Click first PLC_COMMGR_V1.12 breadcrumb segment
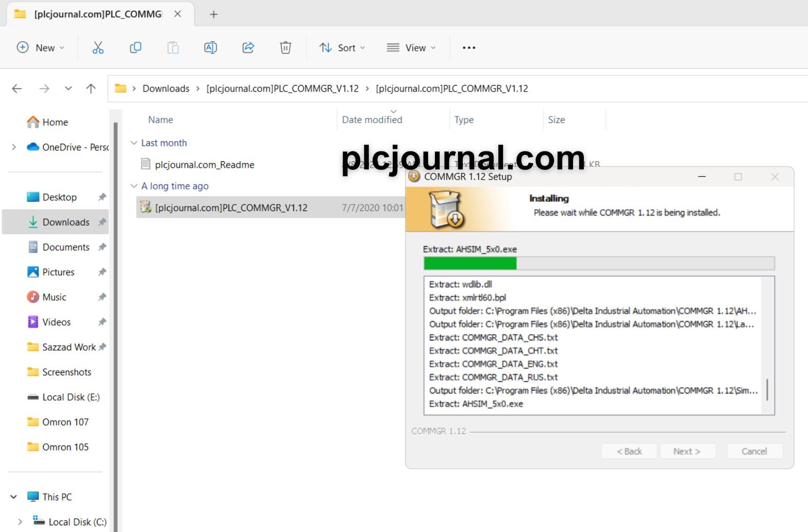Screen dimensions: 808x532 pos(282,89)
